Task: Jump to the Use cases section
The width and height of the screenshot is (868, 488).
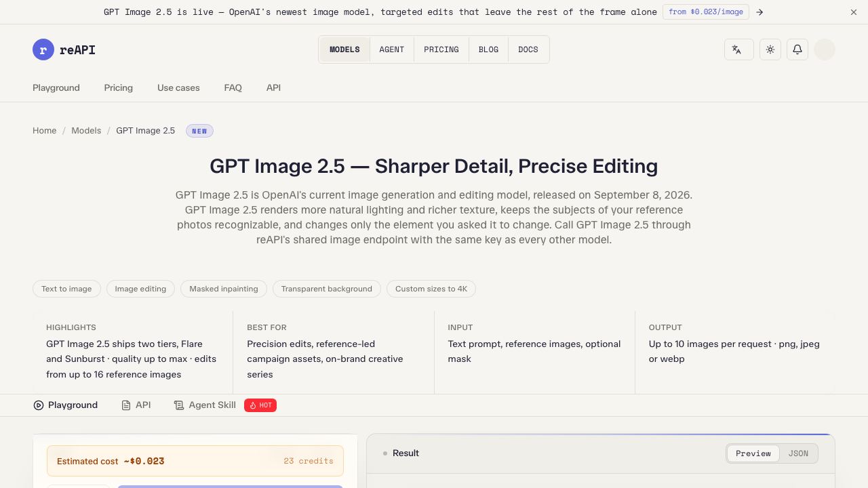Action: click(x=178, y=87)
